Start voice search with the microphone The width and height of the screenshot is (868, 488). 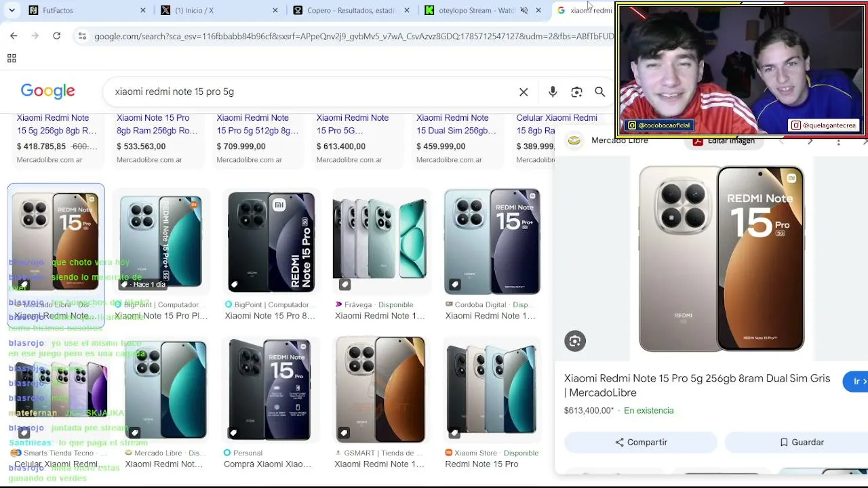tap(553, 91)
